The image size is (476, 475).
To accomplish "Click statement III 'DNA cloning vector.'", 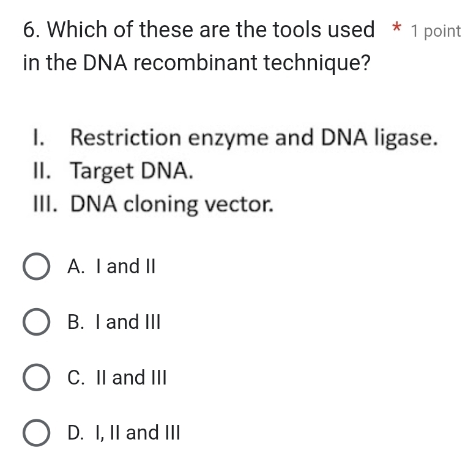I will click(x=154, y=204).
